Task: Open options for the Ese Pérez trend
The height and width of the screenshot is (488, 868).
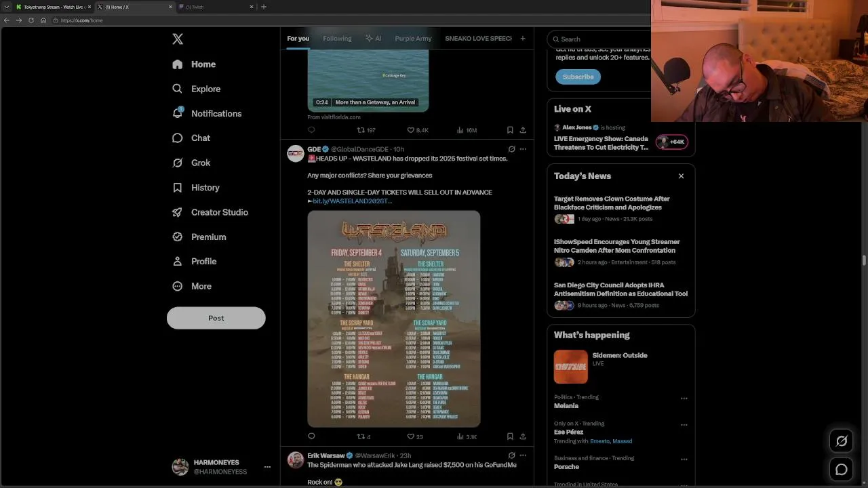Action: pos(684,425)
